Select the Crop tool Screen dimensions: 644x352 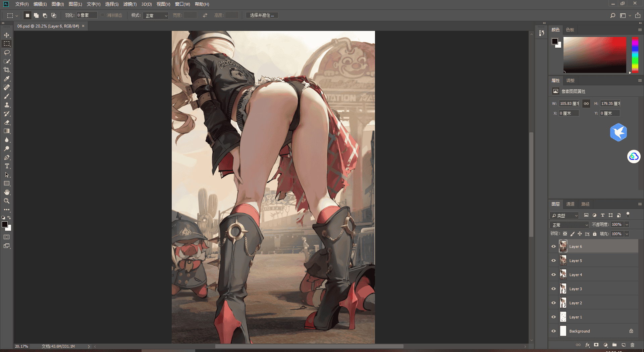point(7,70)
